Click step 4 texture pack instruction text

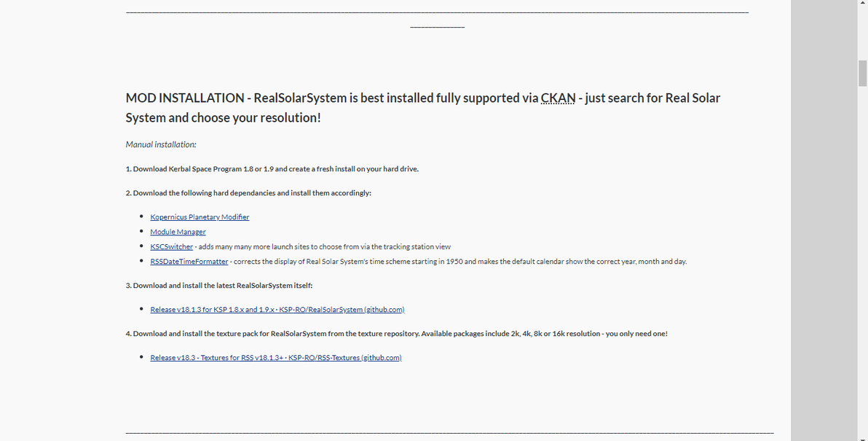pyautogui.click(x=396, y=334)
